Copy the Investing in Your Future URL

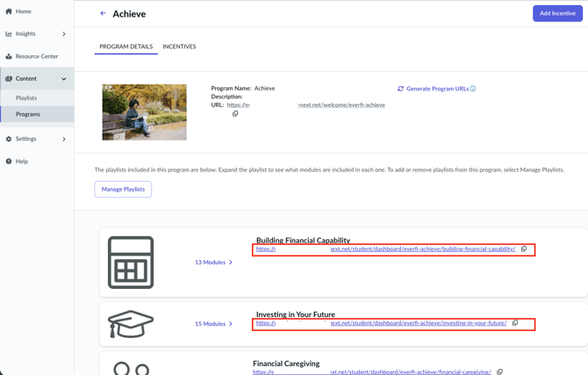pyautogui.click(x=515, y=323)
